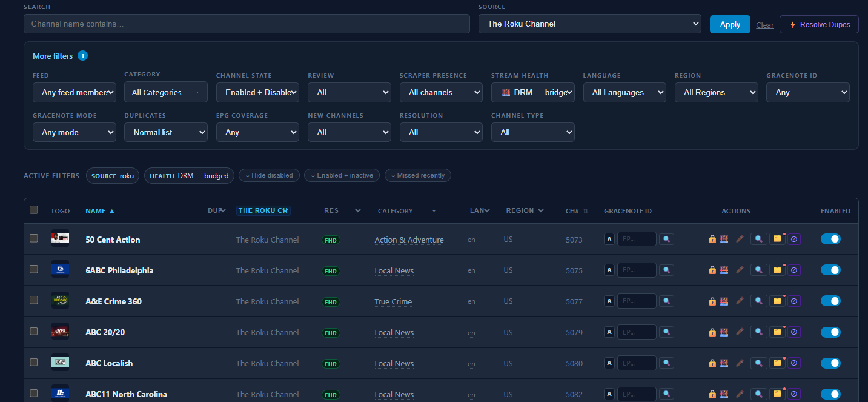Click the Apply button
Image resolution: width=868 pixels, height=402 pixels.
(730, 24)
